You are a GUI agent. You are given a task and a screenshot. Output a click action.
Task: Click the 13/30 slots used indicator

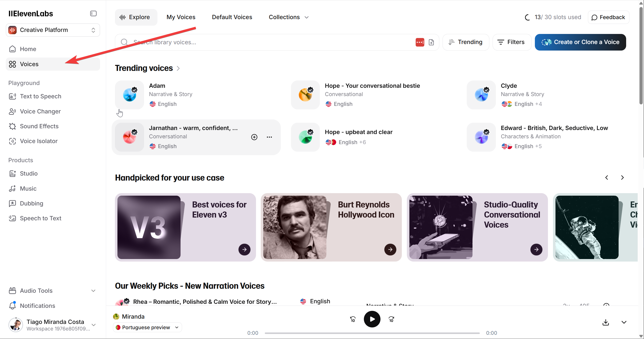tap(553, 17)
